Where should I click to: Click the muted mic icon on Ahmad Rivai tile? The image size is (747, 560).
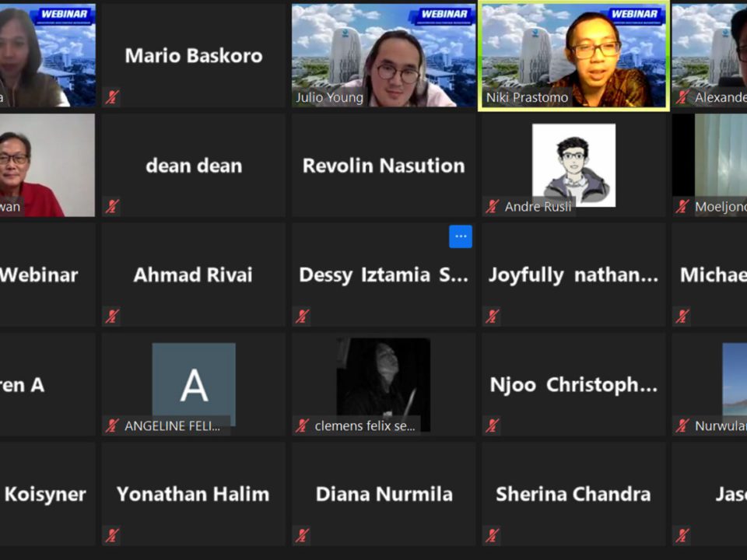pos(112,317)
